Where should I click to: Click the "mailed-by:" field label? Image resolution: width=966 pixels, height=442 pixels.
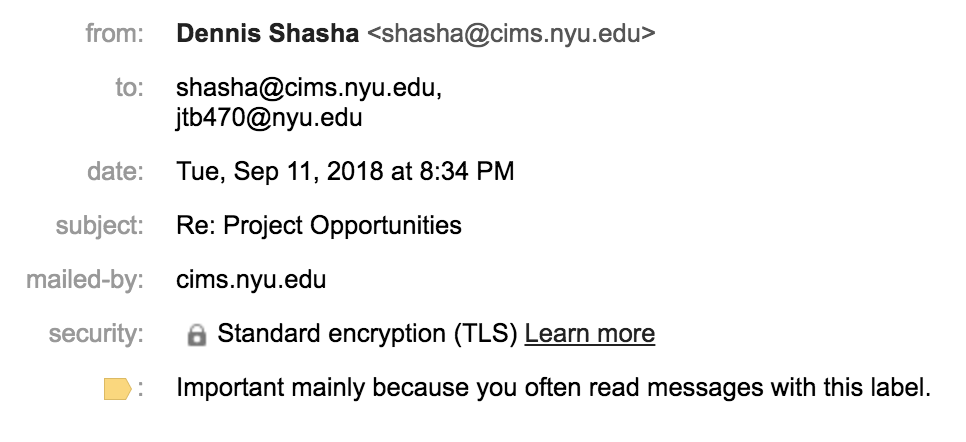coord(86,279)
